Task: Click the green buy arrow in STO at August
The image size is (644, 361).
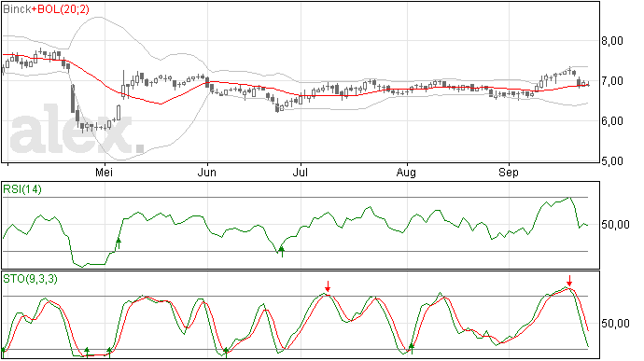Action: 411,349
